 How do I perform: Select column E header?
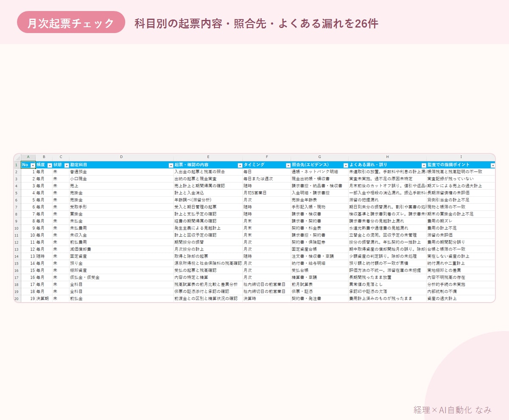point(208,157)
